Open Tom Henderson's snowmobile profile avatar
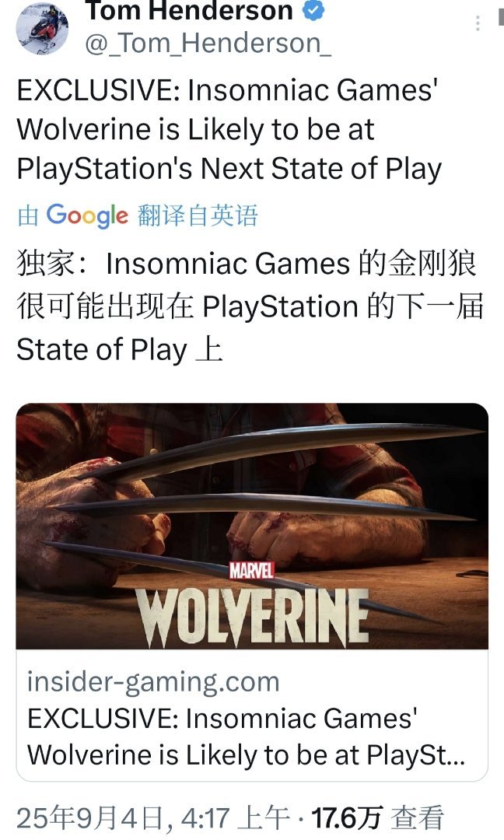 coord(42,28)
